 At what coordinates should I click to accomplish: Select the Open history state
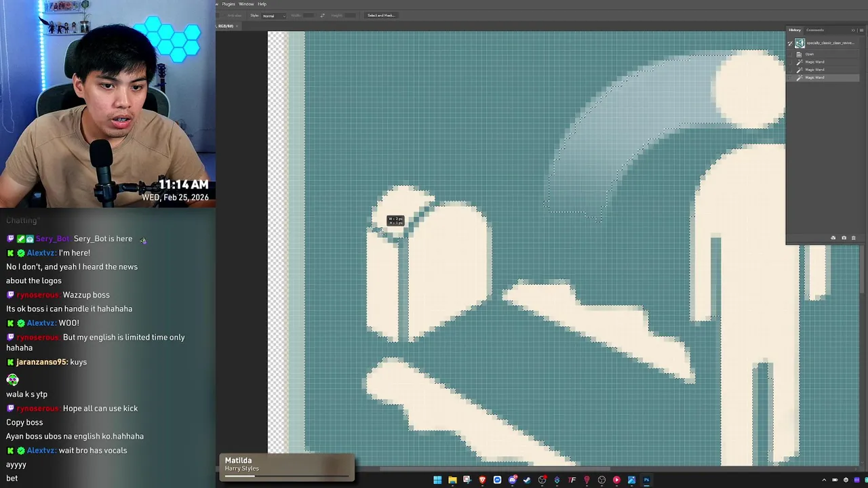click(x=822, y=54)
